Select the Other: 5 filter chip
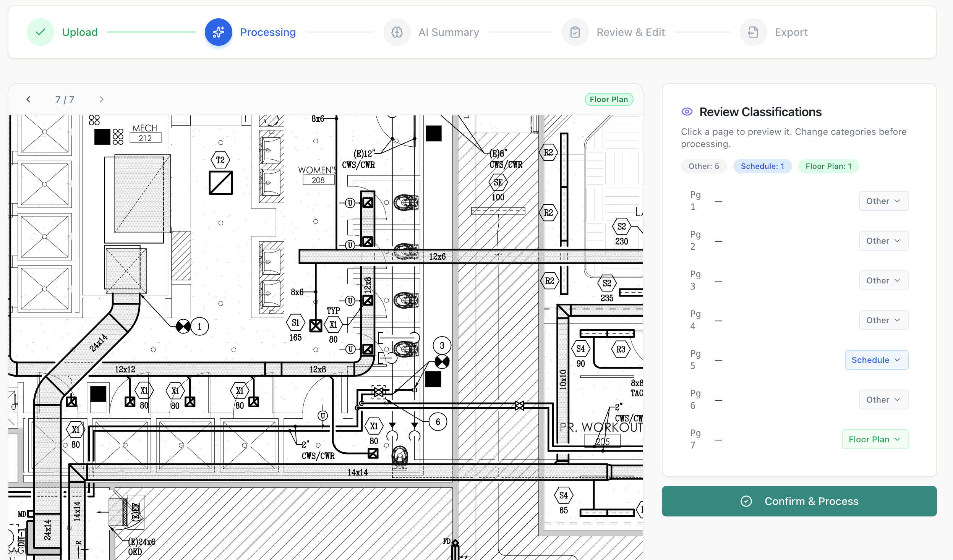 (703, 166)
